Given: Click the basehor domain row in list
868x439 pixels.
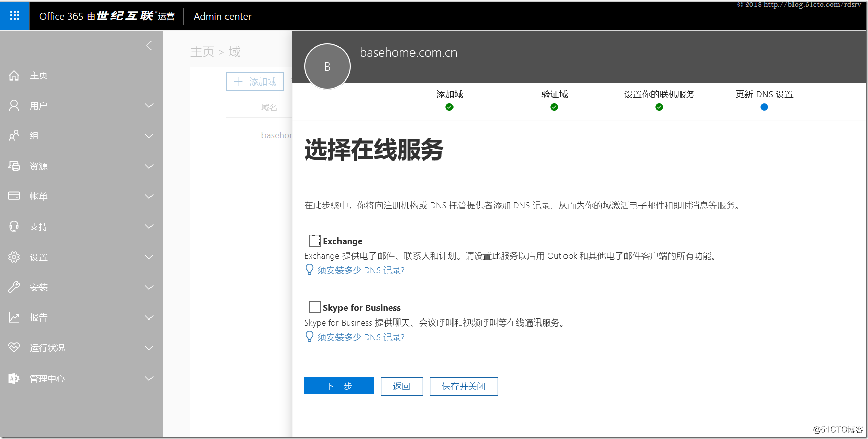Looking at the screenshot, I should (x=277, y=135).
